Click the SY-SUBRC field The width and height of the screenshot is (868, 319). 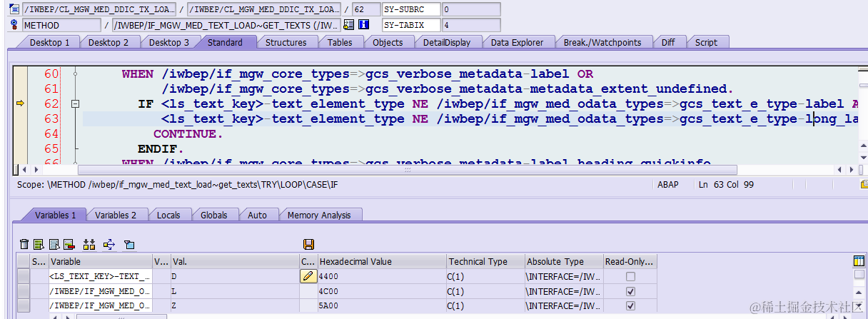click(x=410, y=9)
